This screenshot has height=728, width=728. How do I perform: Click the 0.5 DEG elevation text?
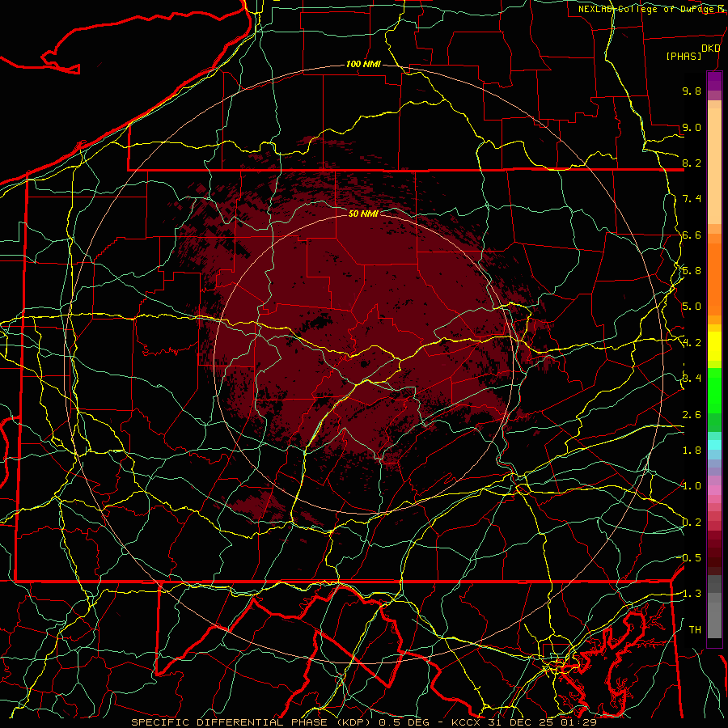(405, 722)
